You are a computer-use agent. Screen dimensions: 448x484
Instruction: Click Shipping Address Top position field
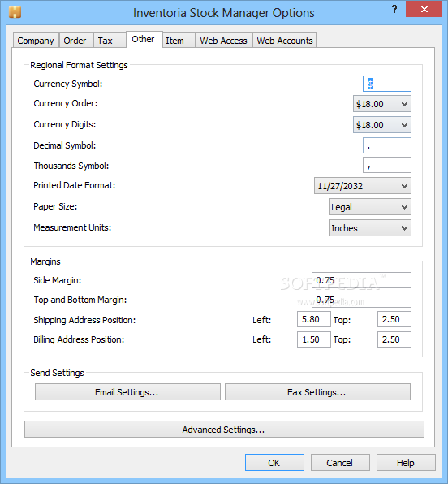[x=394, y=319]
